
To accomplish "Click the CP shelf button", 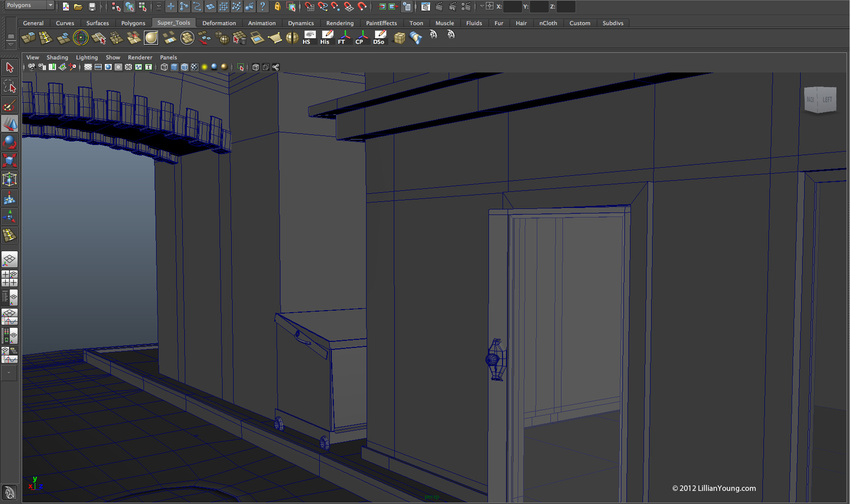I will 362,37.
